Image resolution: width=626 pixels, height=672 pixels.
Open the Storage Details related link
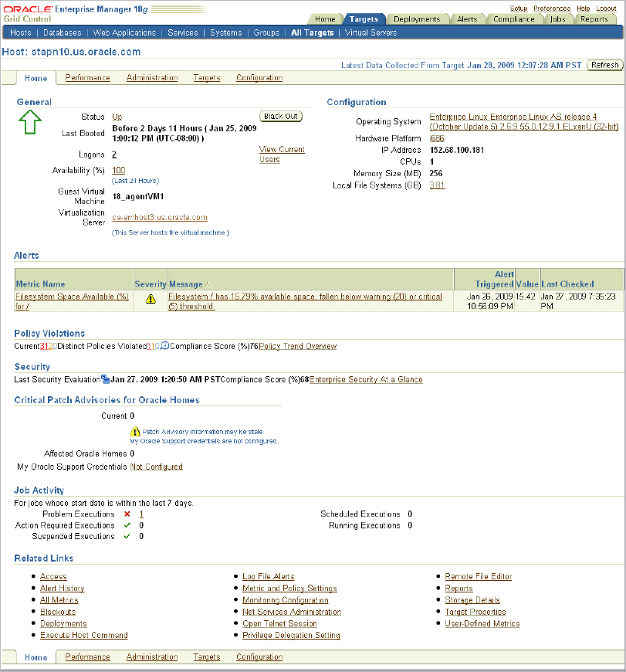[472, 600]
